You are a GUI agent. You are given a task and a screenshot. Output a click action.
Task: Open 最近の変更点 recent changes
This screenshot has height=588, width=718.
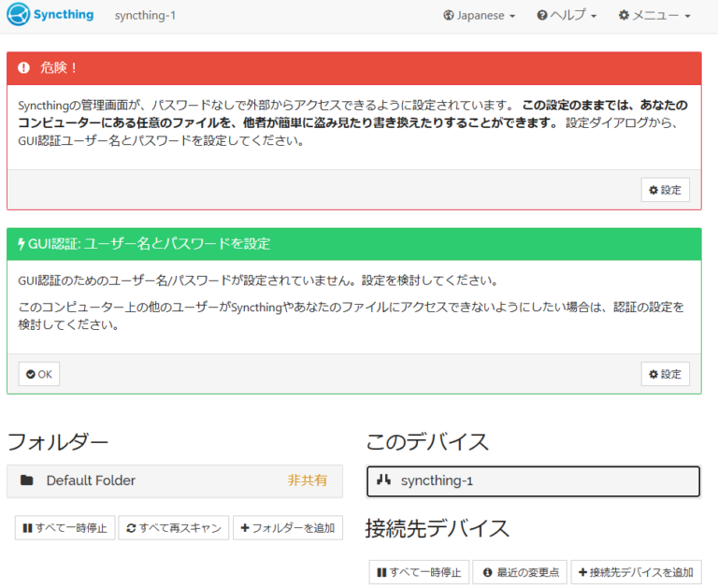pos(521,572)
